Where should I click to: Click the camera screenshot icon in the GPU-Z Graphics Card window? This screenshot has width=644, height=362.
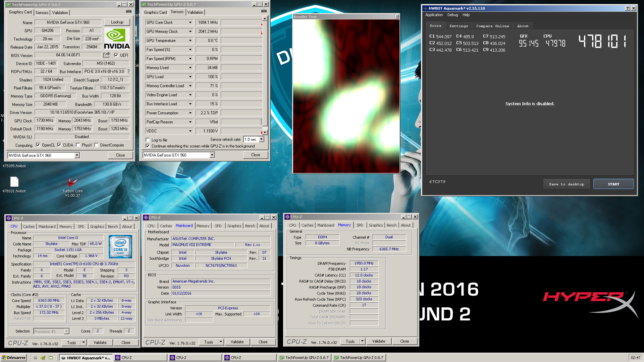[128, 11]
